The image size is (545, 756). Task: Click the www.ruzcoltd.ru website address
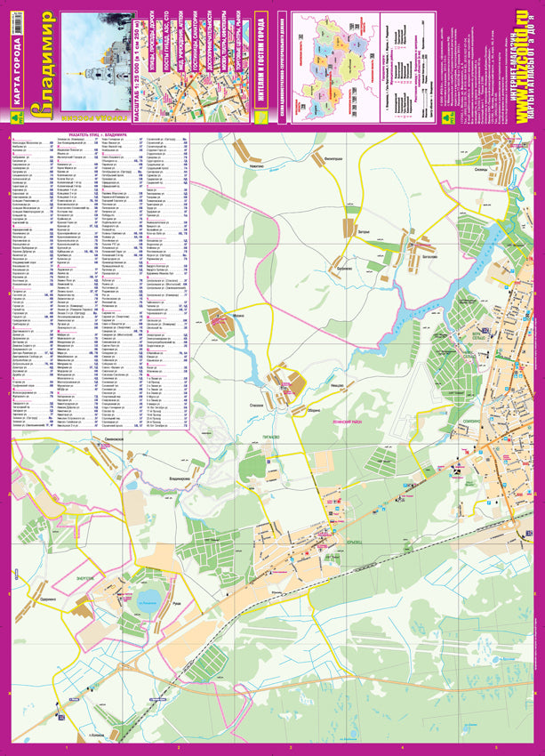[x=521, y=68]
